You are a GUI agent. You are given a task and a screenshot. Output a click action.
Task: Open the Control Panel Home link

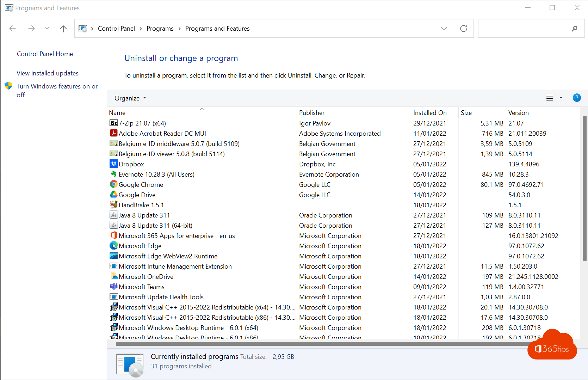click(45, 54)
